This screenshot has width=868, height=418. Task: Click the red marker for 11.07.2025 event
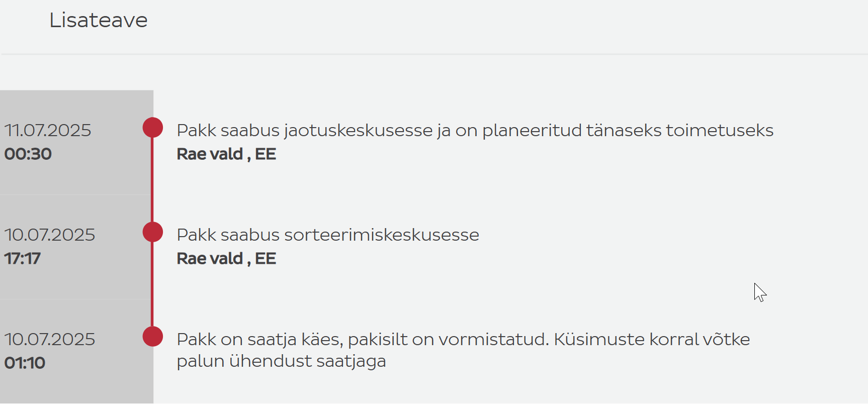[152, 128]
